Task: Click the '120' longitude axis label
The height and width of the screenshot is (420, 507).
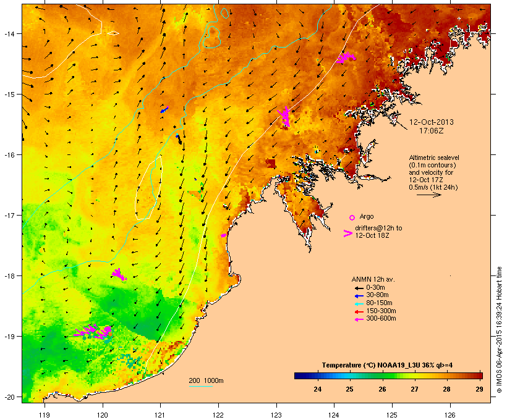Action: [x=103, y=415]
